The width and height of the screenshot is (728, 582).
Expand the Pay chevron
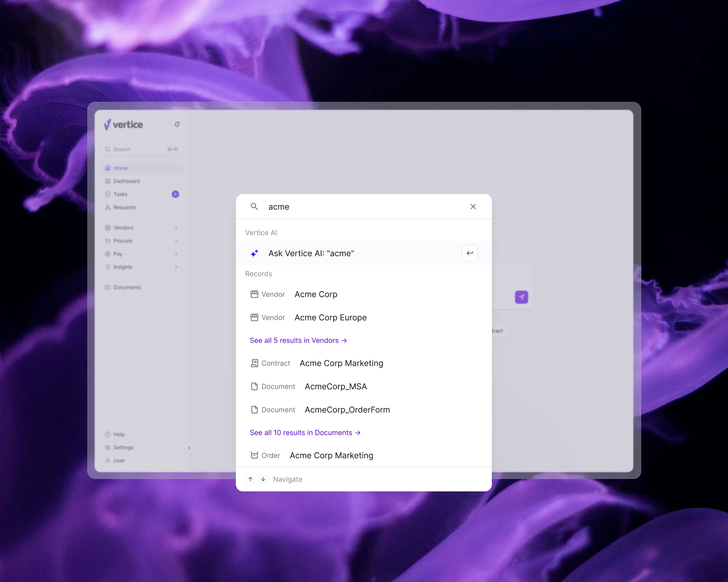tap(176, 254)
